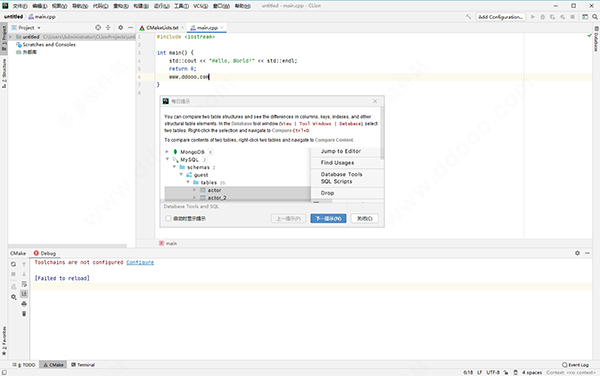Toggle the Project side tool window tab
This screenshot has height=376, width=600.
tap(4, 38)
